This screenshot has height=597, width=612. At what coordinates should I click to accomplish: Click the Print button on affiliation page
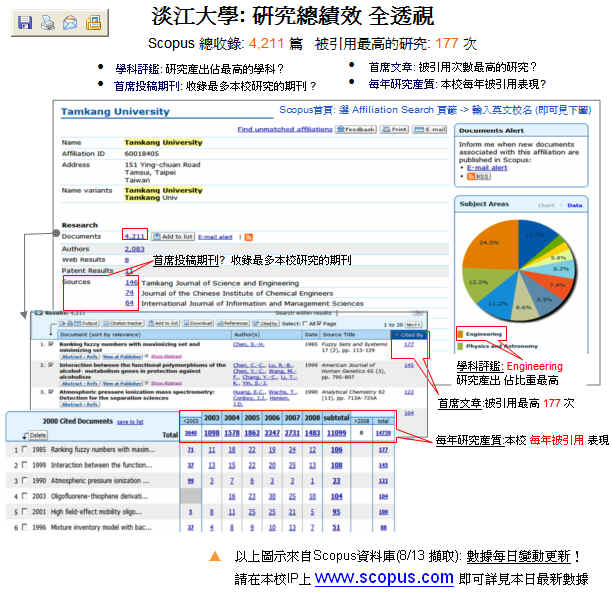(394, 129)
